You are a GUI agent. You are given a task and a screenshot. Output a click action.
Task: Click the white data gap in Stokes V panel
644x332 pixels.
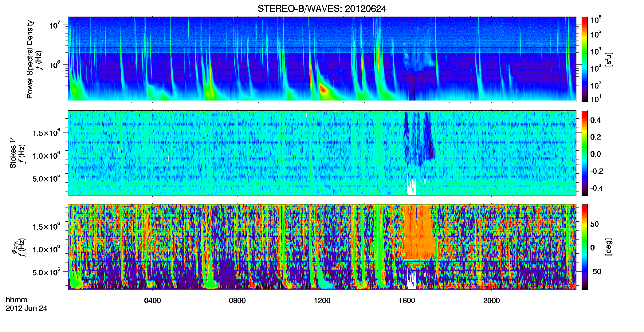coord(411,188)
